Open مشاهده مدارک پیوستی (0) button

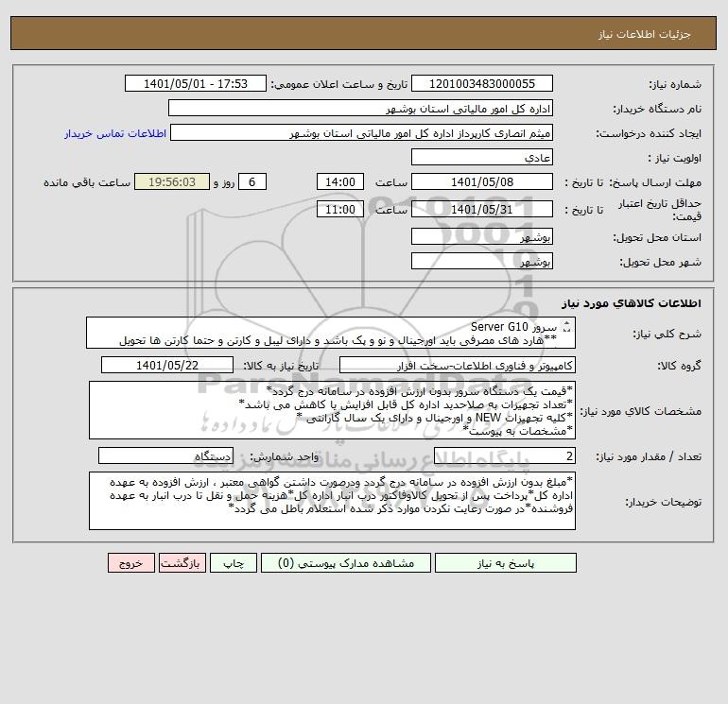[346, 563]
